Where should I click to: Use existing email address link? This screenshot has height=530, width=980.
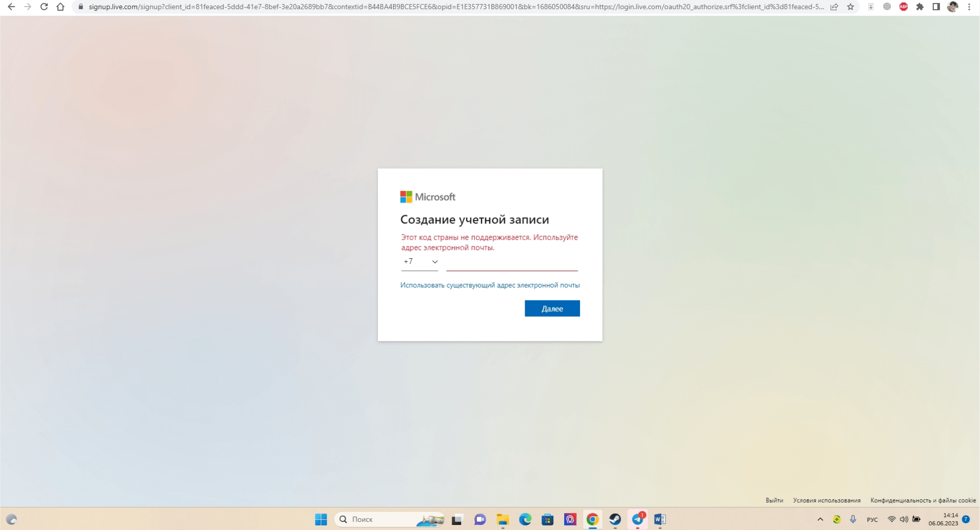pyautogui.click(x=490, y=285)
